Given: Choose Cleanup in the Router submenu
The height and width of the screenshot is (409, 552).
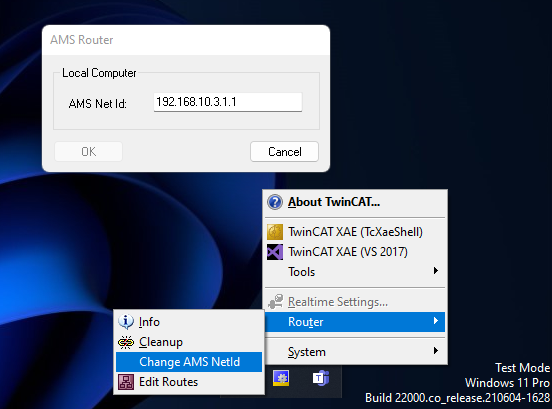Looking at the screenshot, I should (x=189, y=342).
